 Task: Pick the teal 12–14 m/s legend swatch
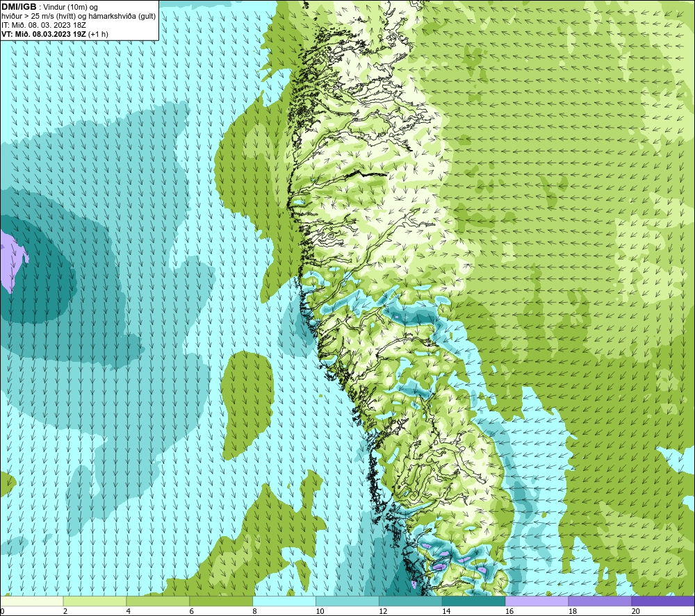tap(411, 601)
